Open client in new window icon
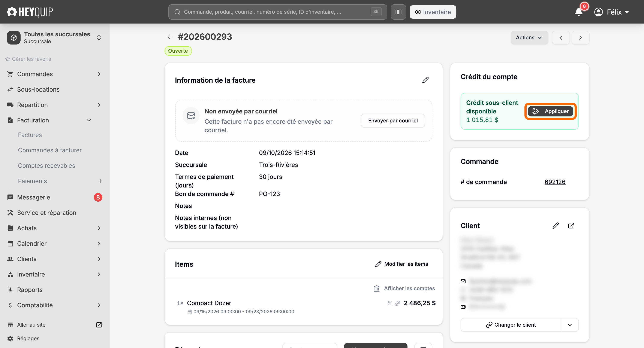644x348 pixels. coord(571,226)
